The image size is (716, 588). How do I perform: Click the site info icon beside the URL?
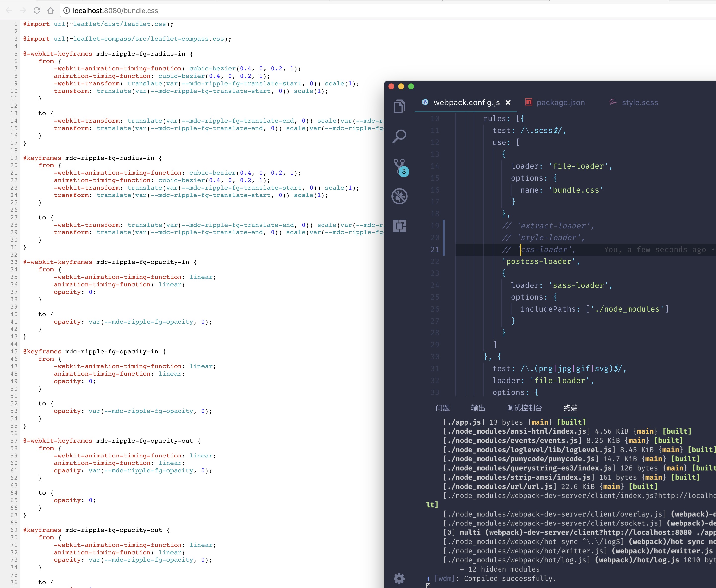point(67,10)
